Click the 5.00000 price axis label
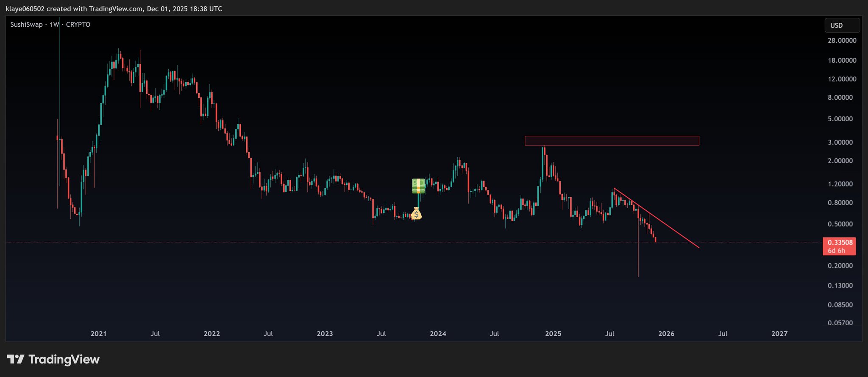The width and height of the screenshot is (868, 377). 840,119
